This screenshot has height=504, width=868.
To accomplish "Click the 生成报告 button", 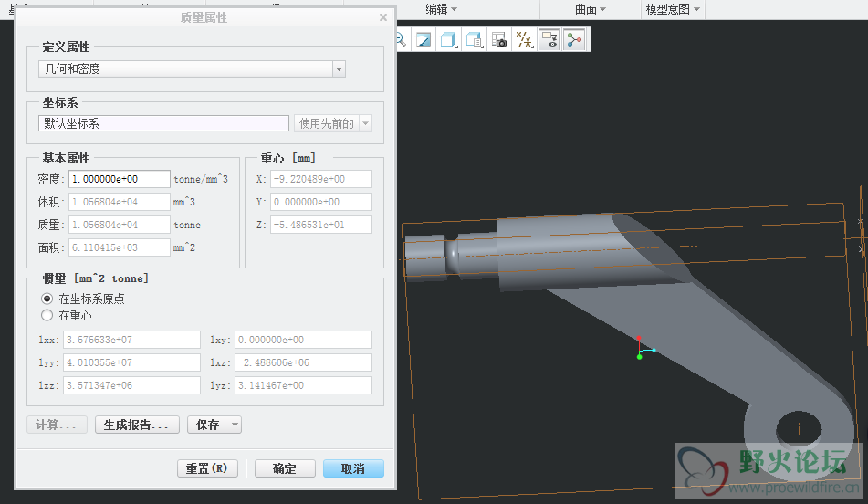I will [137, 425].
